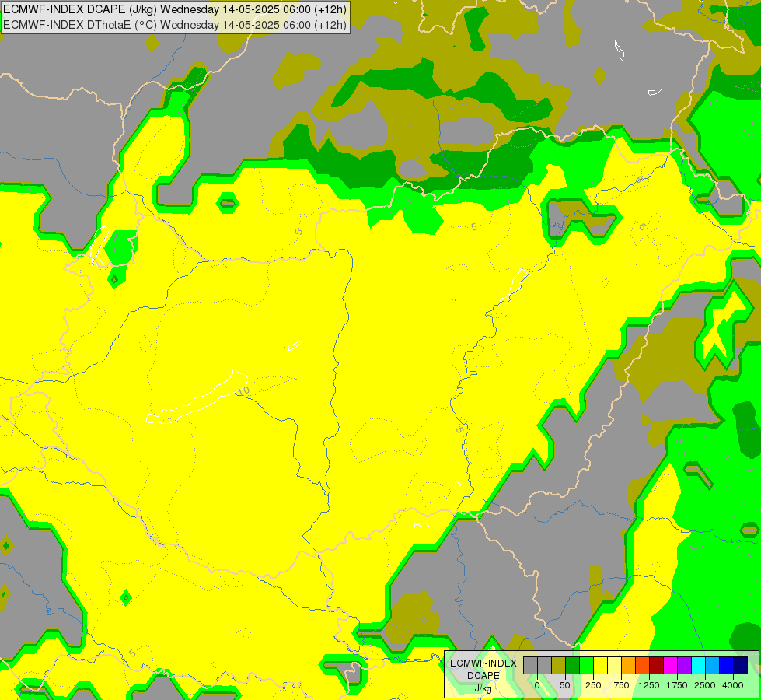Select the magenta legend swatch
The image size is (761, 700).
click(x=670, y=666)
